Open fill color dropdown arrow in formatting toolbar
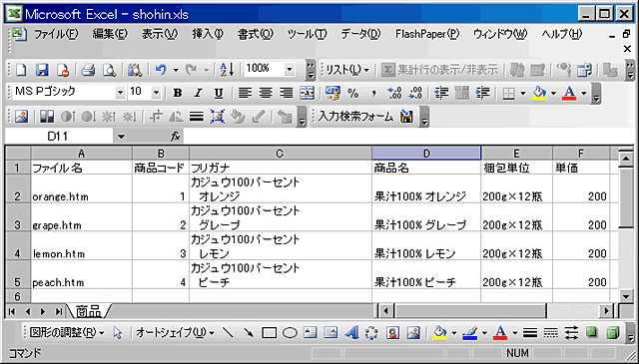This screenshot has height=364, width=639. (553, 93)
